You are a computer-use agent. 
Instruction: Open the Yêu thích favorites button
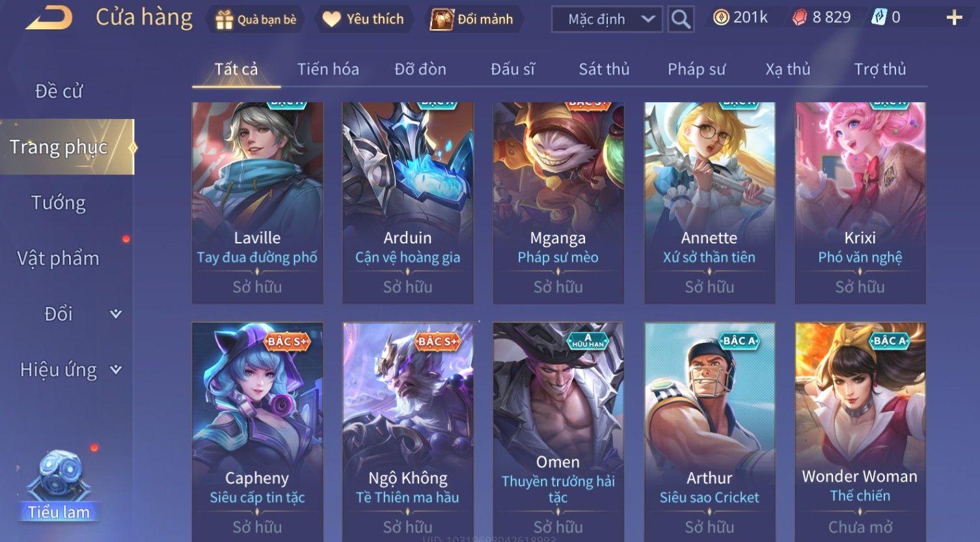(363, 20)
